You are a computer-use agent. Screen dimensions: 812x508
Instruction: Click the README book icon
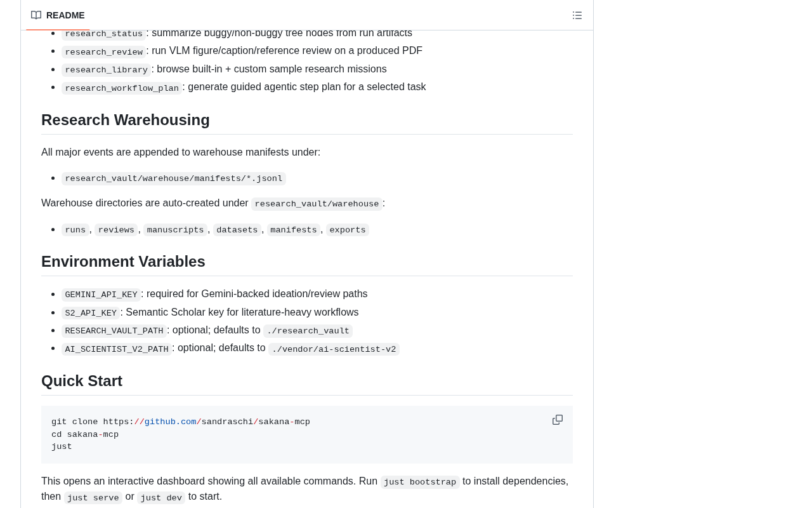pyautogui.click(x=36, y=15)
